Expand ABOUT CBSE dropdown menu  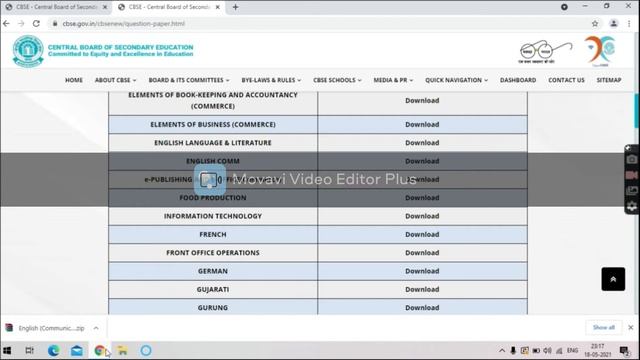pyautogui.click(x=116, y=80)
